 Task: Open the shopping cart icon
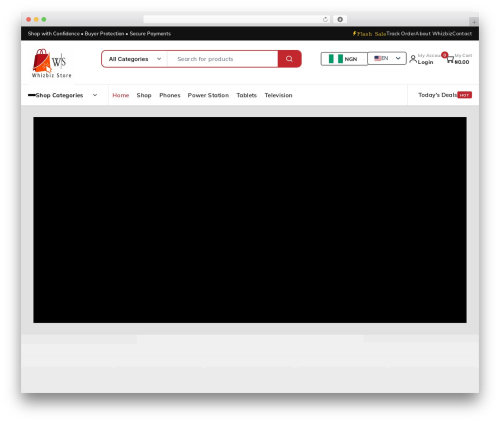pos(450,60)
